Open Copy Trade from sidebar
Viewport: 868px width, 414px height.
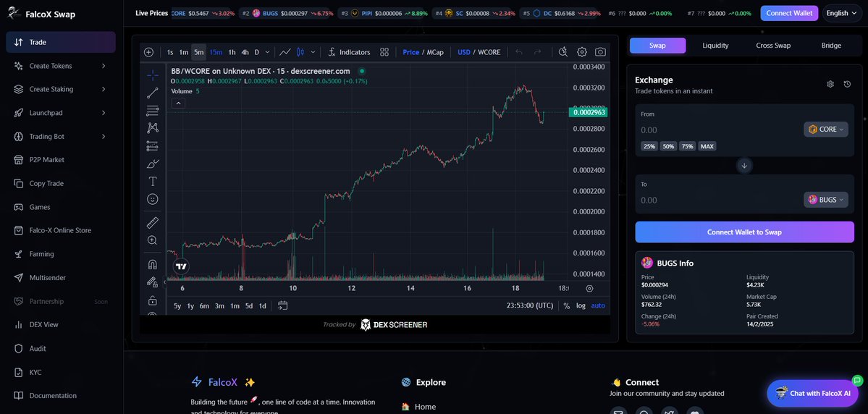coord(61,183)
